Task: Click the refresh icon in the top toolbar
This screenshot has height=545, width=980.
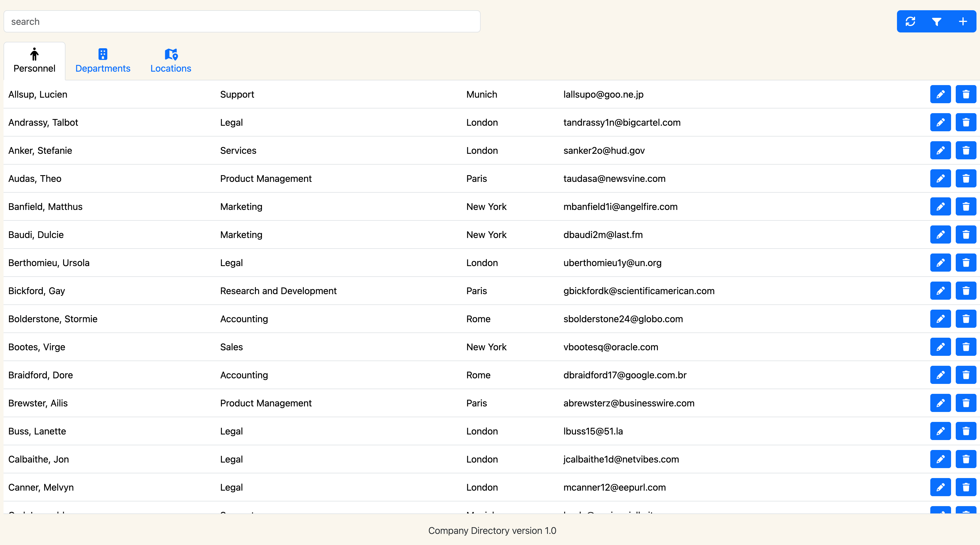Action: tap(910, 21)
